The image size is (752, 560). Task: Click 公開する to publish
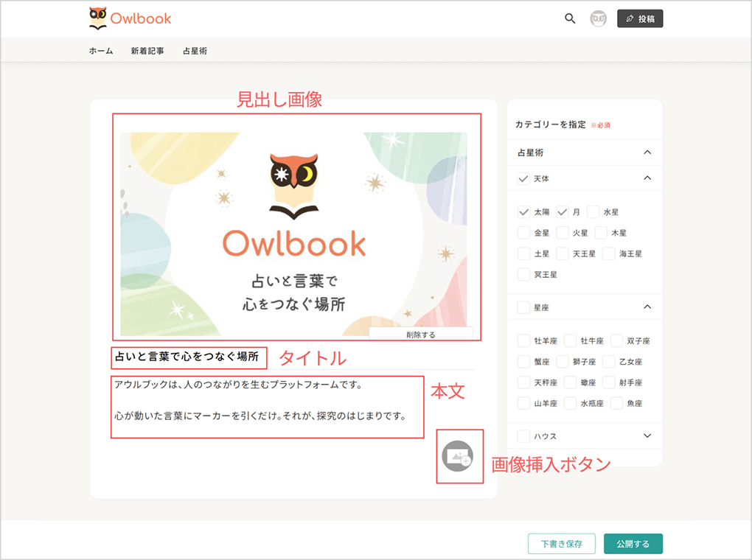point(633,544)
